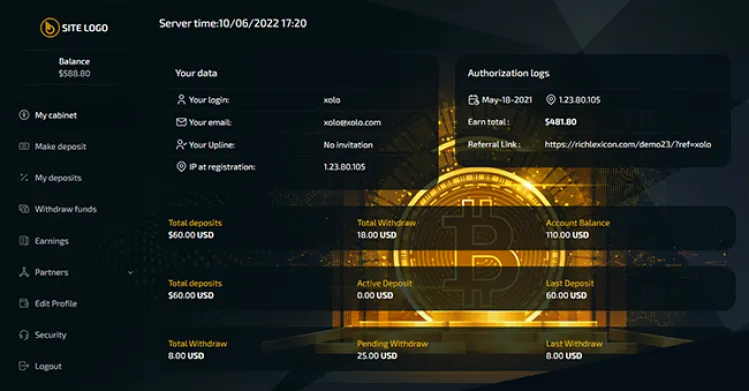The image size is (749, 391).
Task: Open the Earnings menu entry
Action: click(x=52, y=241)
